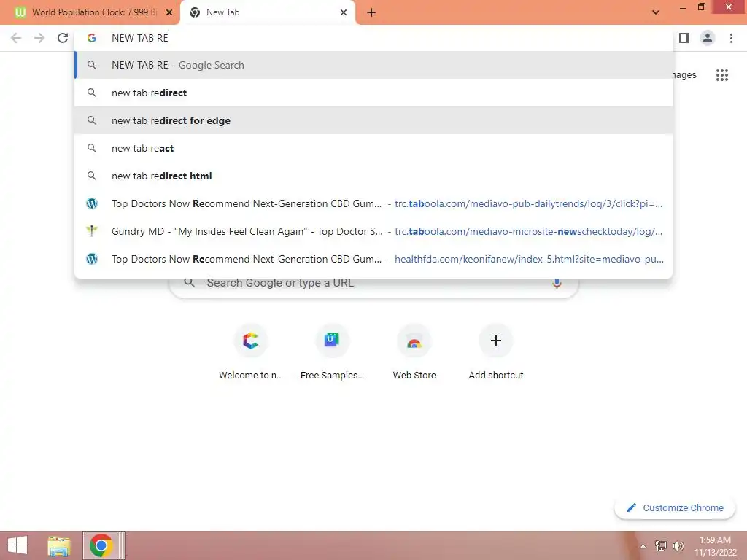
Task: Open the network tray icon
Action: 660,545
